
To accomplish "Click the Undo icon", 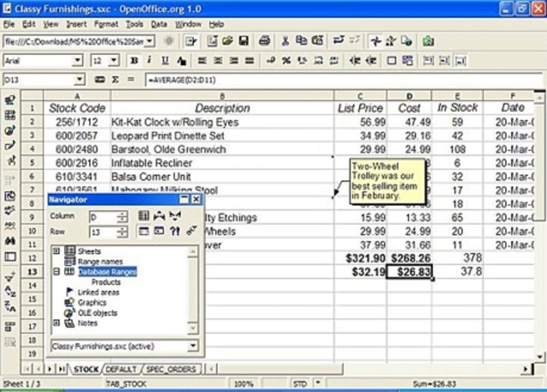I will pos(338,41).
